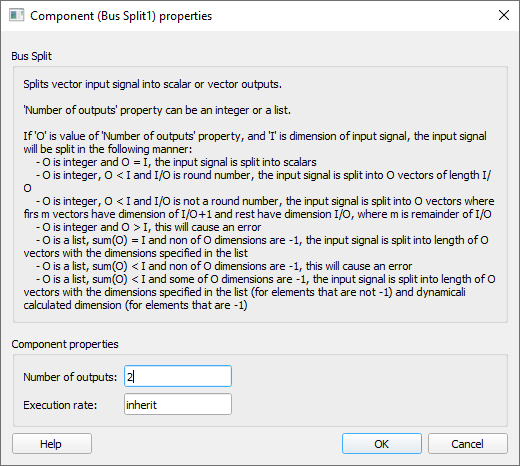Confirm the settings with the OK button
Screen dimensions: 520x466
[382, 444]
